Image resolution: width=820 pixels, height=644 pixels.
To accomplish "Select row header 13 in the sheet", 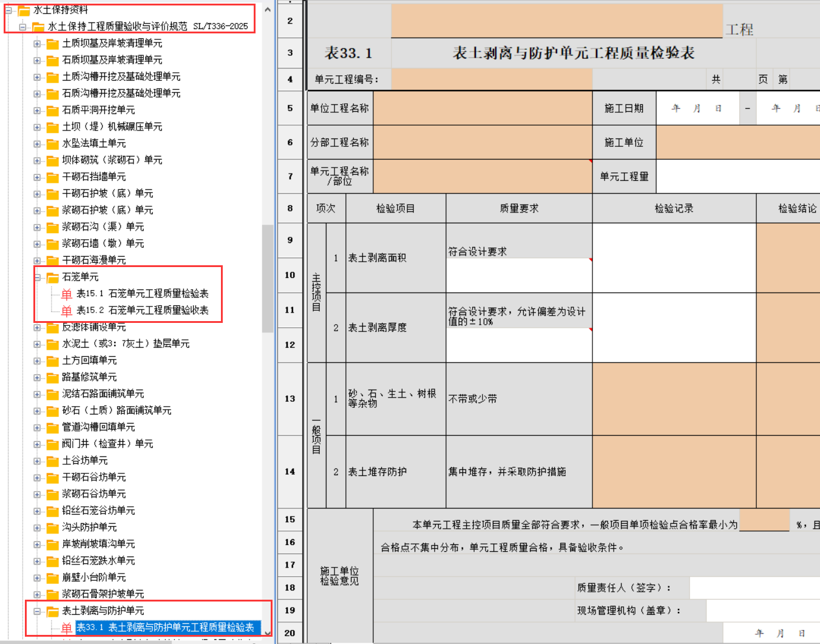I will pyautogui.click(x=290, y=399).
